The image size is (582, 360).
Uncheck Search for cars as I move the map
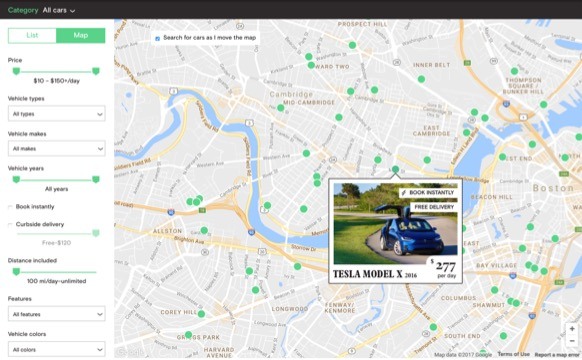point(157,38)
